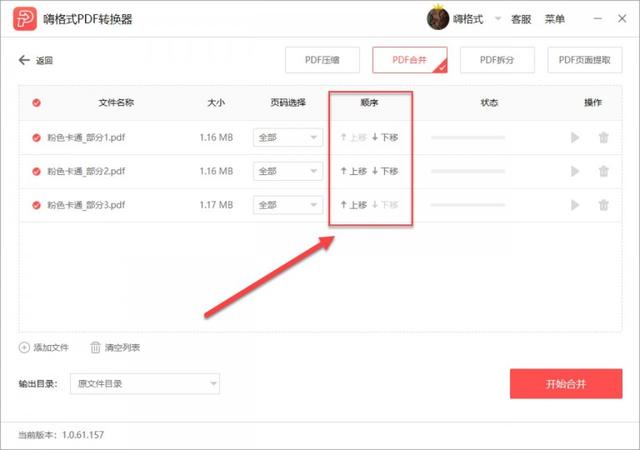
Task: Go back using the 返回 arrow
Action: (36, 60)
